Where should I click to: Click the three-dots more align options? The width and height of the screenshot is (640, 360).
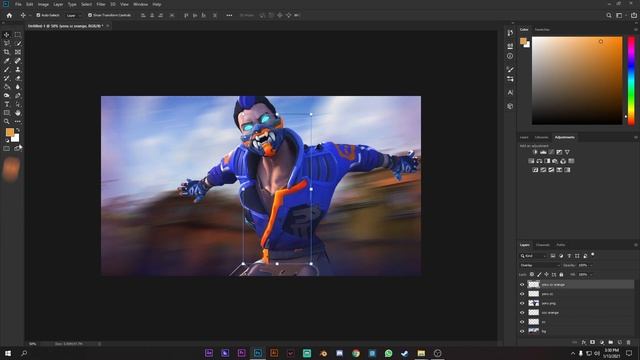point(229,15)
